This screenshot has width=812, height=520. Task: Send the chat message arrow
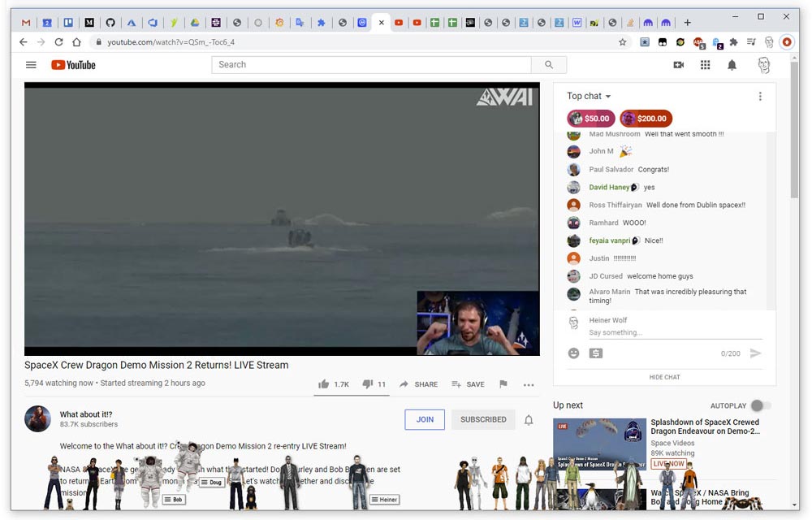pos(755,353)
